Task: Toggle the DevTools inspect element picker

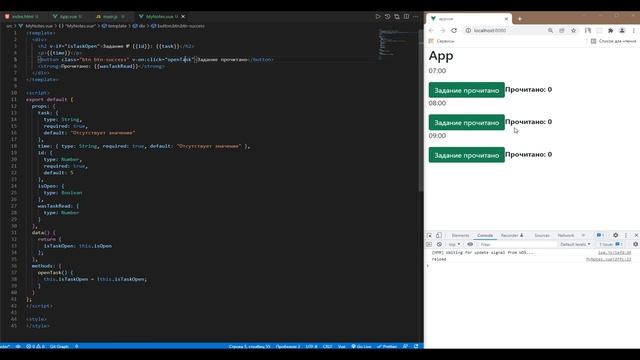Action: [x=429, y=236]
